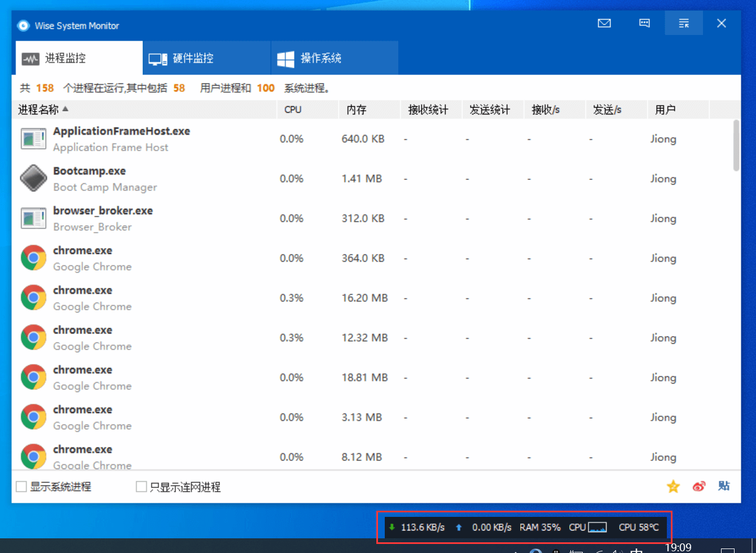This screenshot has width=756, height=553.
Task: Open Tieba via the blue 贴 icon
Action: tap(724, 486)
